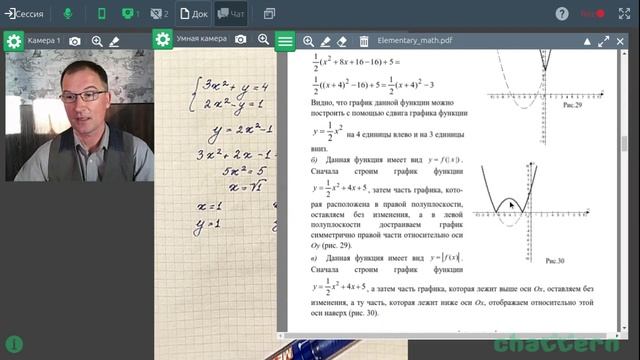Click the trash bin to clear annotations

point(364,41)
